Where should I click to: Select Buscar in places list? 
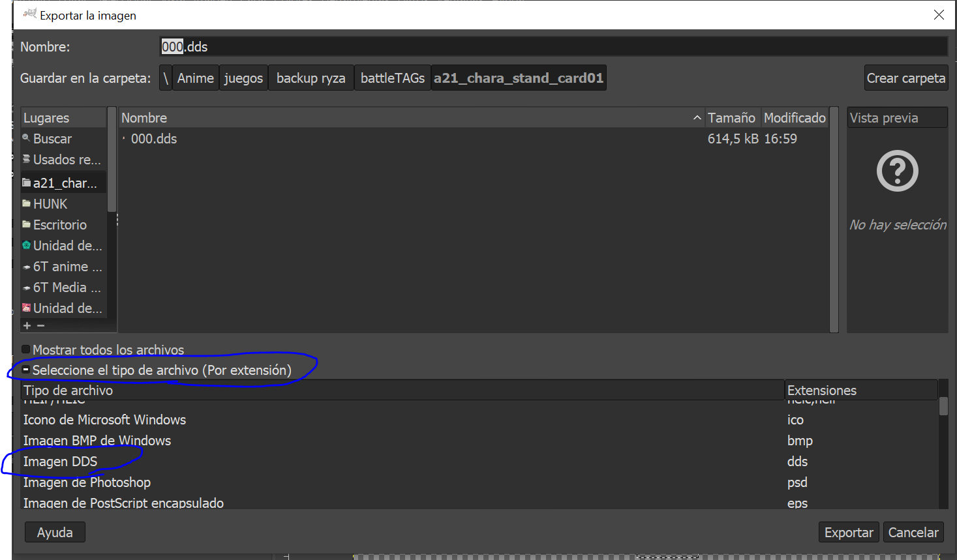[x=52, y=139]
